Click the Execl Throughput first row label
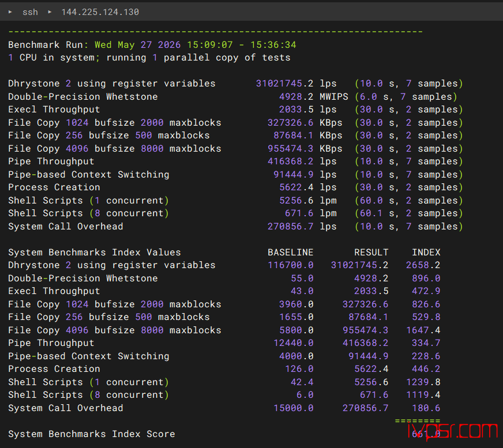This screenshot has width=503, height=448. coord(54,110)
